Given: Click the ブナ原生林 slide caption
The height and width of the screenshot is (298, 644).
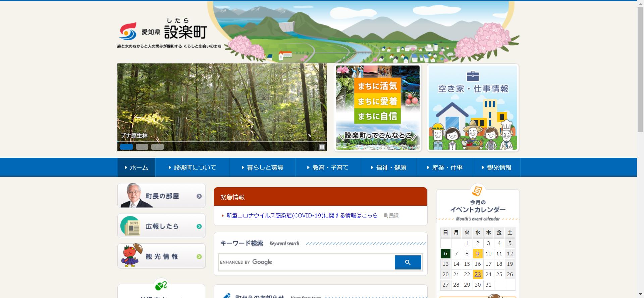Looking at the screenshot, I should [134, 136].
